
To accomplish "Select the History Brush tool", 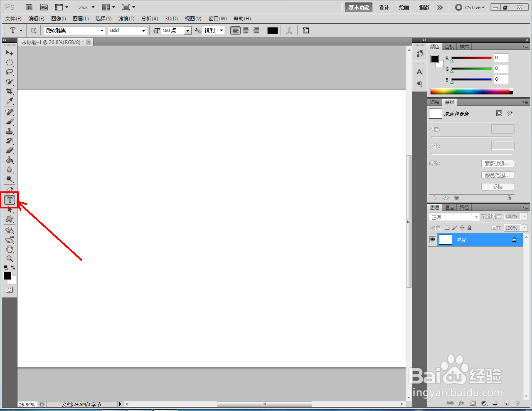I will [10, 141].
